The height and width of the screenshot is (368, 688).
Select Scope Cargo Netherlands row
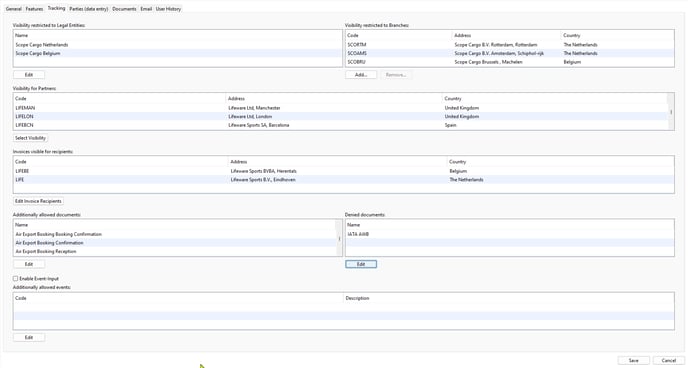pyautogui.click(x=177, y=45)
